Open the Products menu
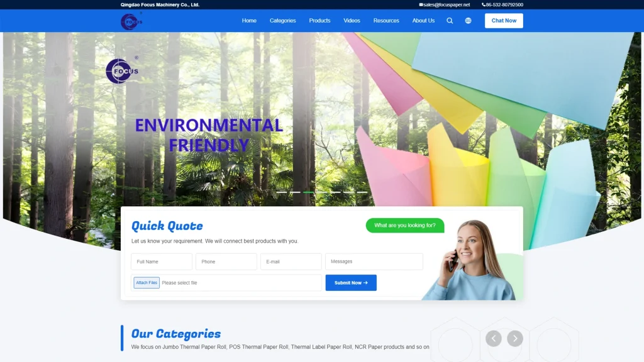Viewport: 644px width, 362px height. [319, 21]
